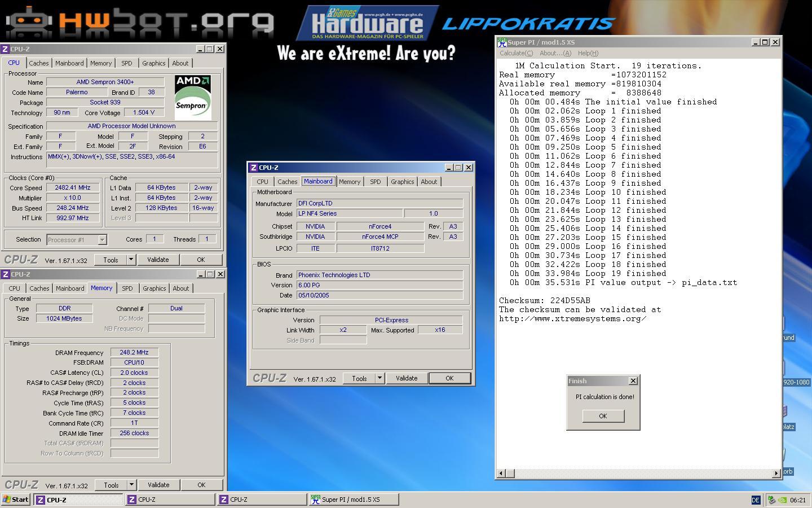Click the NVIDIA tray icon
The image size is (812, 508).
coord(783,500)
